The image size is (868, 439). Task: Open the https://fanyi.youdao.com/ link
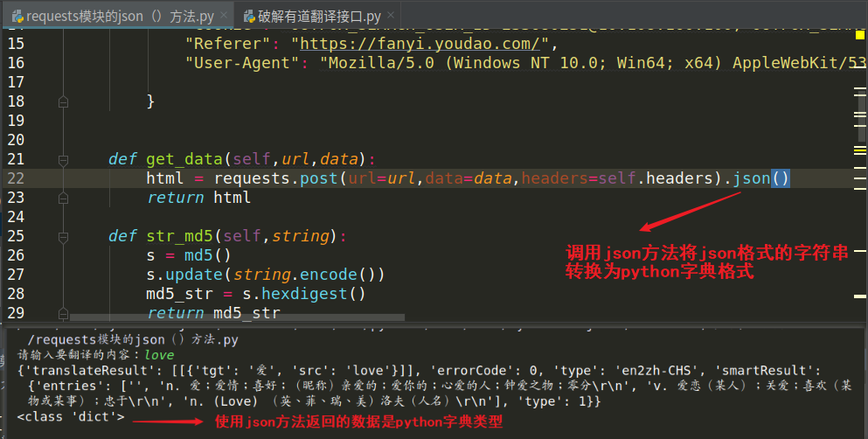point(420,44)
